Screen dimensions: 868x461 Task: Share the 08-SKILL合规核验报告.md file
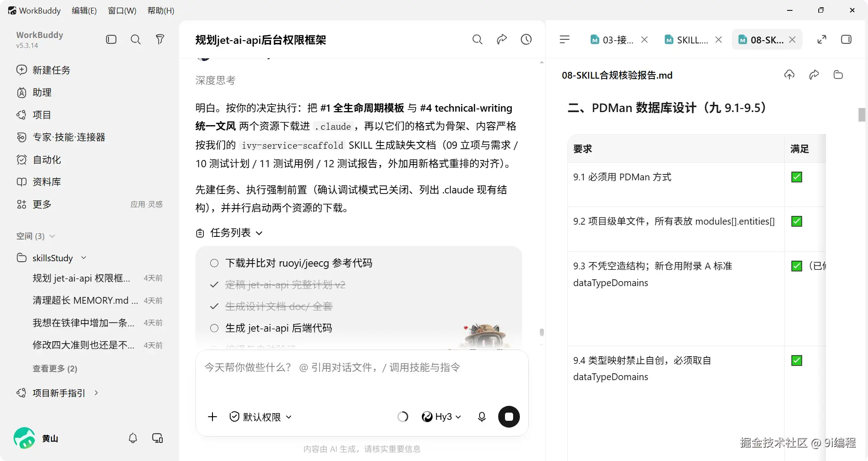(814, 75)
